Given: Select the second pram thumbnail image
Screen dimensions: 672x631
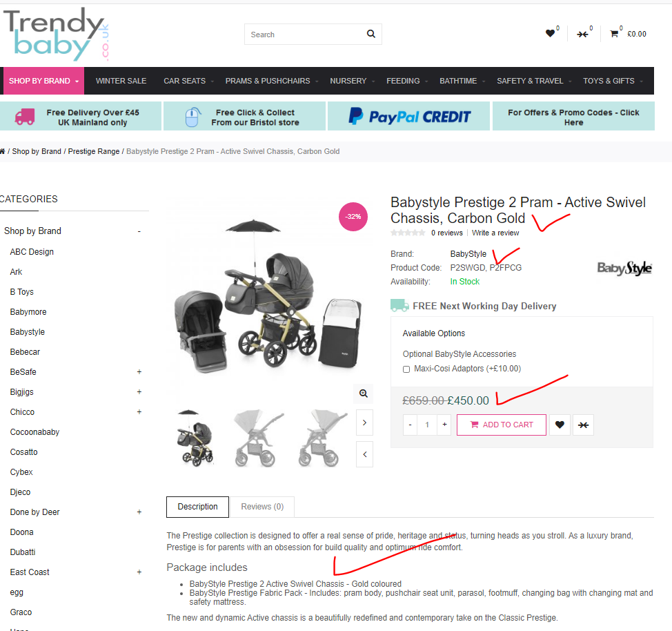Looking at the screenshot, I should tap(259, 438).
